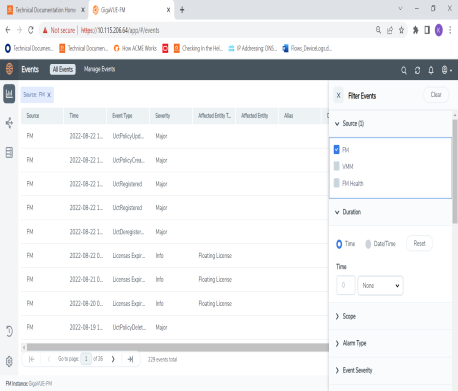Bookmark this page with star icon
This screenshot has width=458, height=391.
(402, 30)
